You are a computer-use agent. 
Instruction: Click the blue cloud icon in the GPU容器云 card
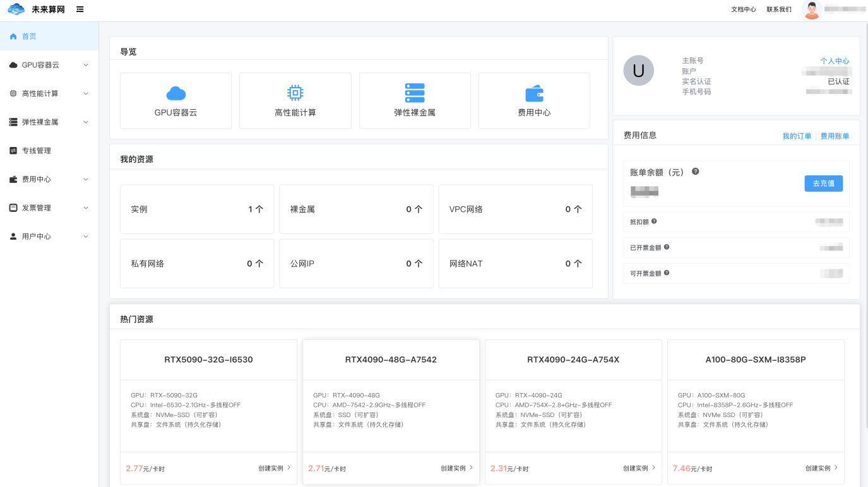coord(176,93)
